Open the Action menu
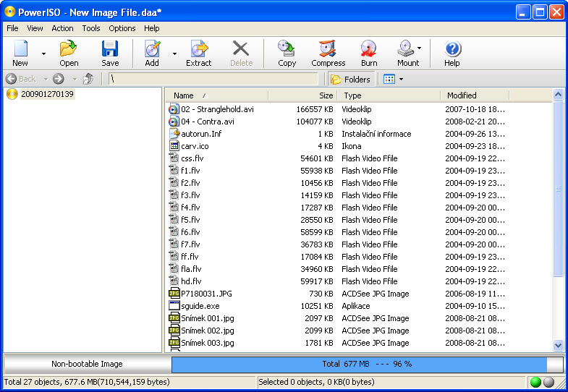This screenshot has height=392, width=568. pyautogui.click(x=62, y=28)
